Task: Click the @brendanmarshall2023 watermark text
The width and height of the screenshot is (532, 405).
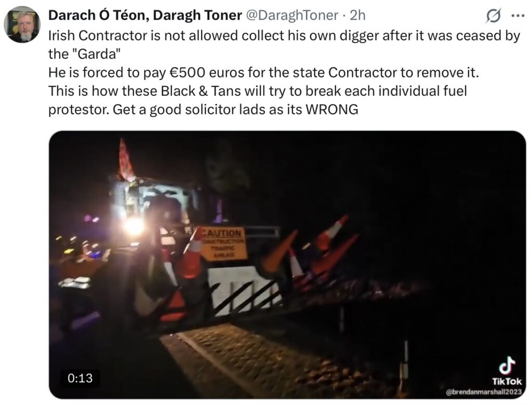Action: 484,392
